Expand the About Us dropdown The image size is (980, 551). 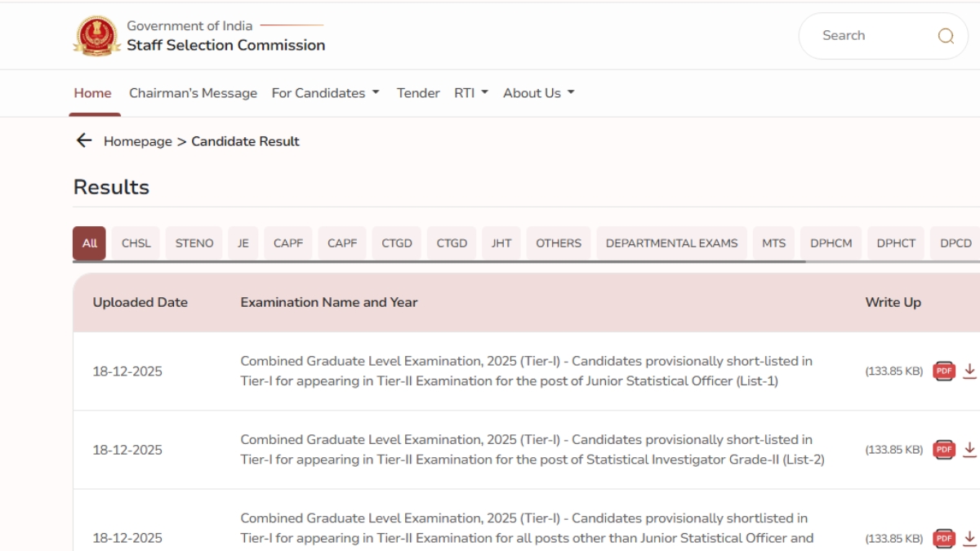point(538,93)
